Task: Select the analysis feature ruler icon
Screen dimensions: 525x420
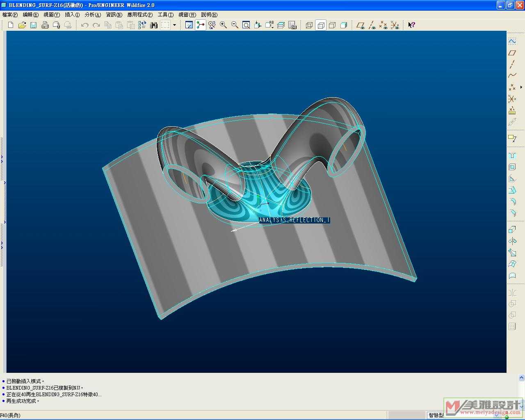Action: pyautogui.click(x=512, y=110)
